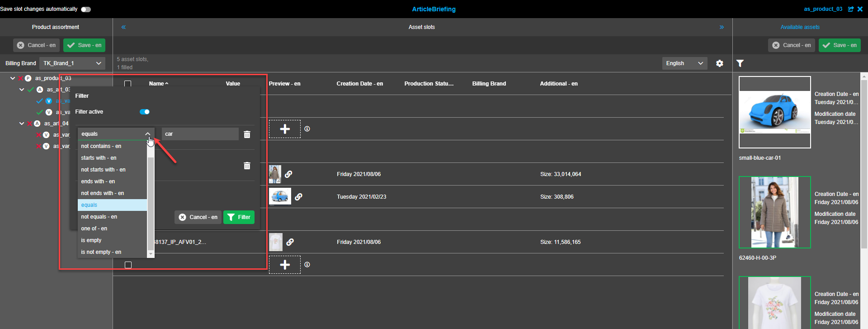Add asset to bottom empty slot plus
The image size is (868, 329).
285,265
